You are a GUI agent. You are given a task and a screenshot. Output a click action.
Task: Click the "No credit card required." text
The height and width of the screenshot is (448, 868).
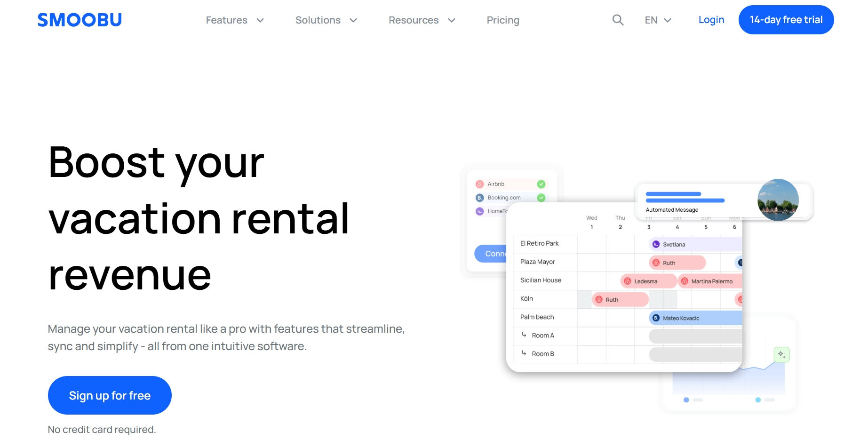coord(102,430)
